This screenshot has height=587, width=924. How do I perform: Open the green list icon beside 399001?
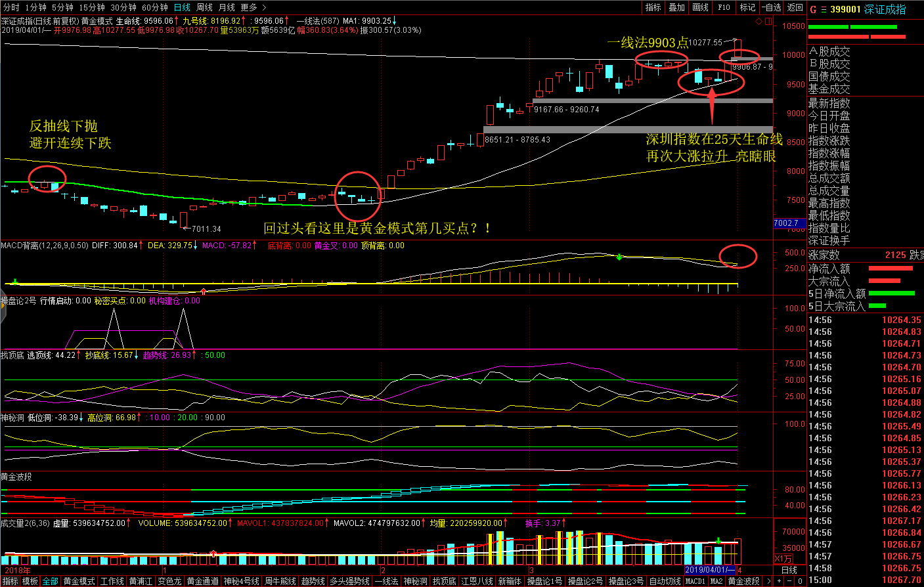pos(823,9)
